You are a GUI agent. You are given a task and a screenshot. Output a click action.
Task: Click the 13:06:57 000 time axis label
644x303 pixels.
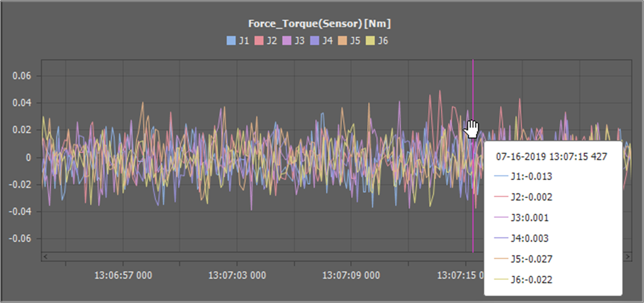123,275
